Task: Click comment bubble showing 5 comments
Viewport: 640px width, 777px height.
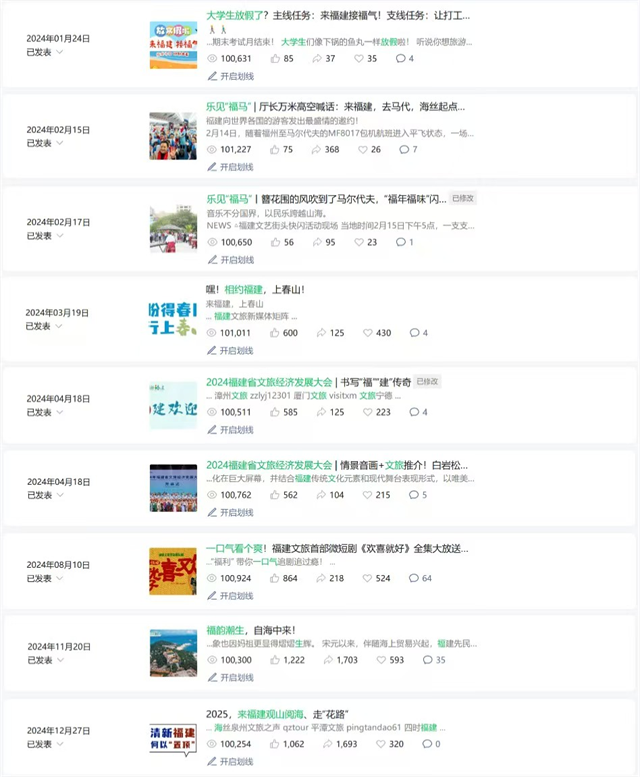Action: tap(414, 495)
